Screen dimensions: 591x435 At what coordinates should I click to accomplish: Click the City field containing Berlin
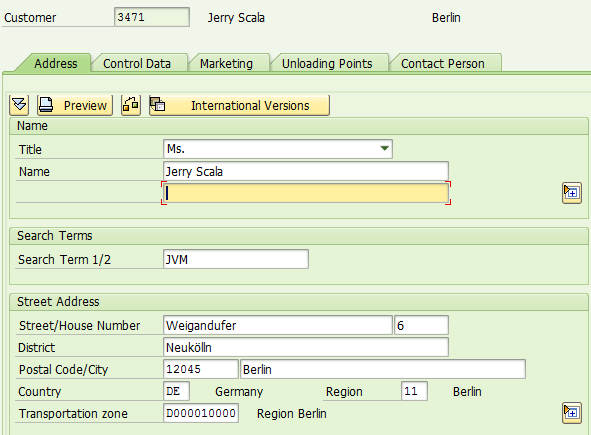[x=383, y=369]
